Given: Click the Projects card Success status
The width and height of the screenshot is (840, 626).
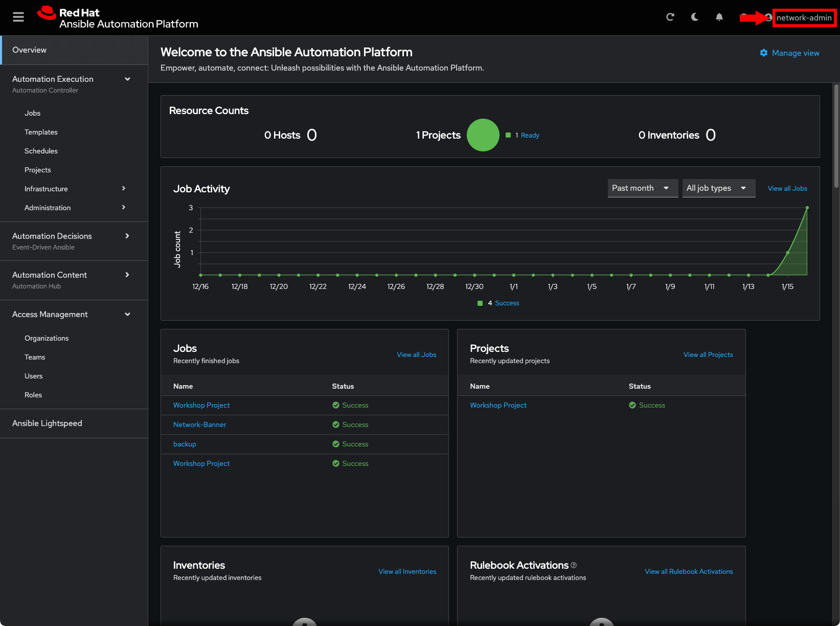Looking at the screenshot, I should coord(647,405).
